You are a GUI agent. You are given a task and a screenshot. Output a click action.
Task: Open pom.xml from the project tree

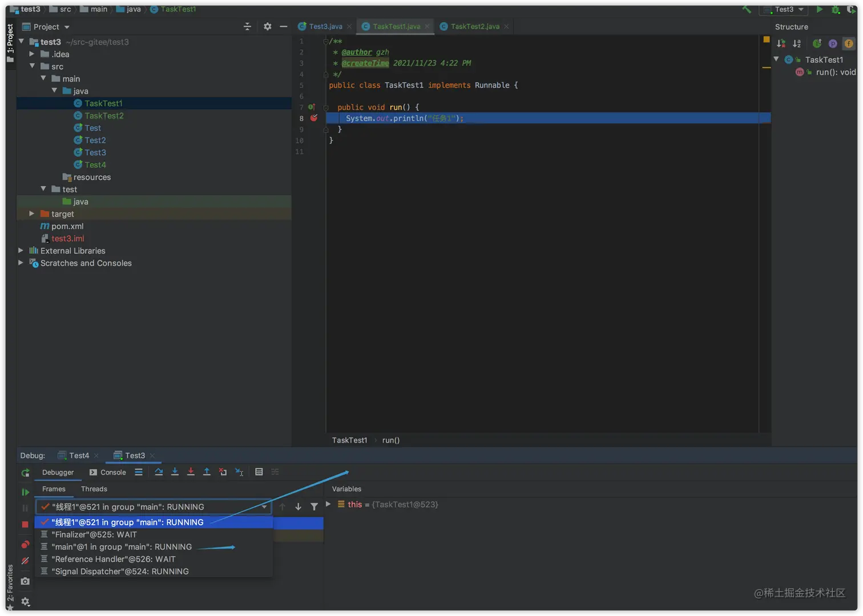[67, 226]
